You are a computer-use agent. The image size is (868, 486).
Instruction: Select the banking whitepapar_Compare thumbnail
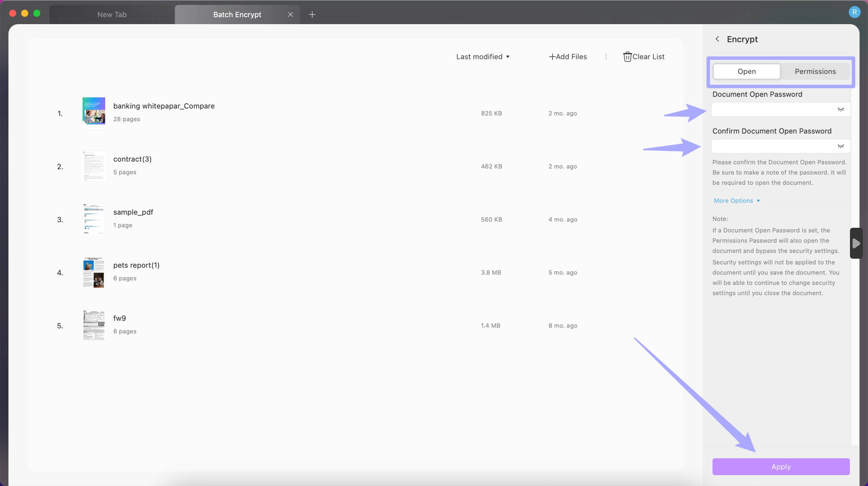pyautogui.click(x=94, y=113)
